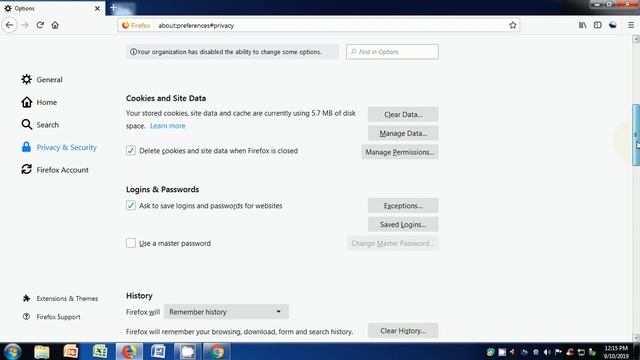Open the Windows Start menu

(x=12, y=351)
